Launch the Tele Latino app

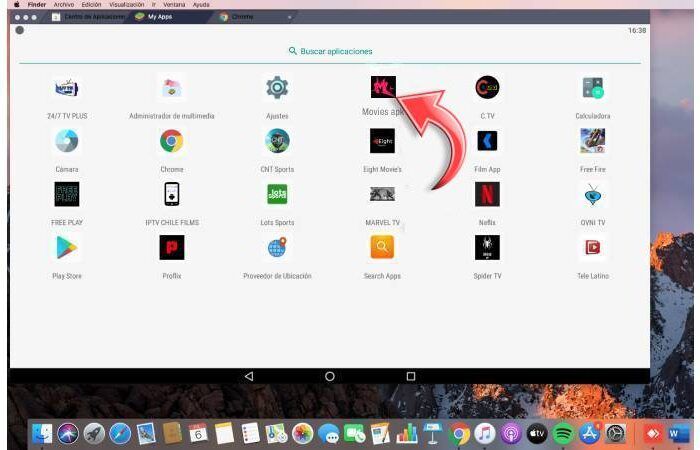[x=593, y=247]
